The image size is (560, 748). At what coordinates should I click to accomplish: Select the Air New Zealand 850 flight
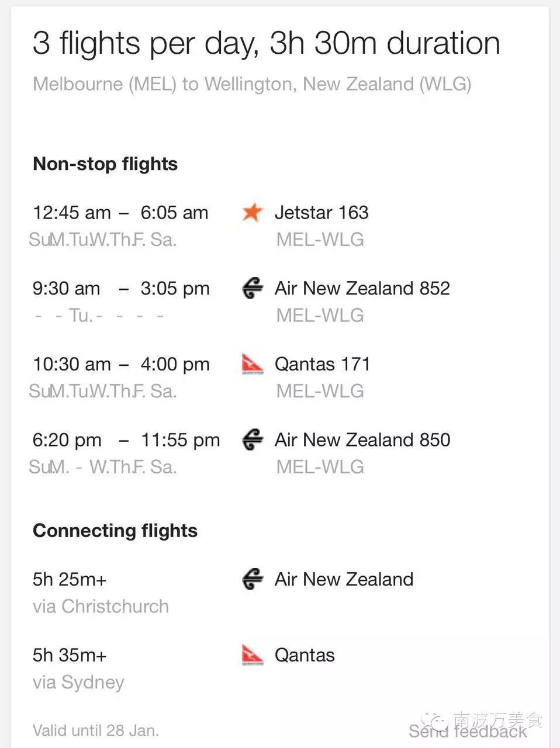point(362,440)
